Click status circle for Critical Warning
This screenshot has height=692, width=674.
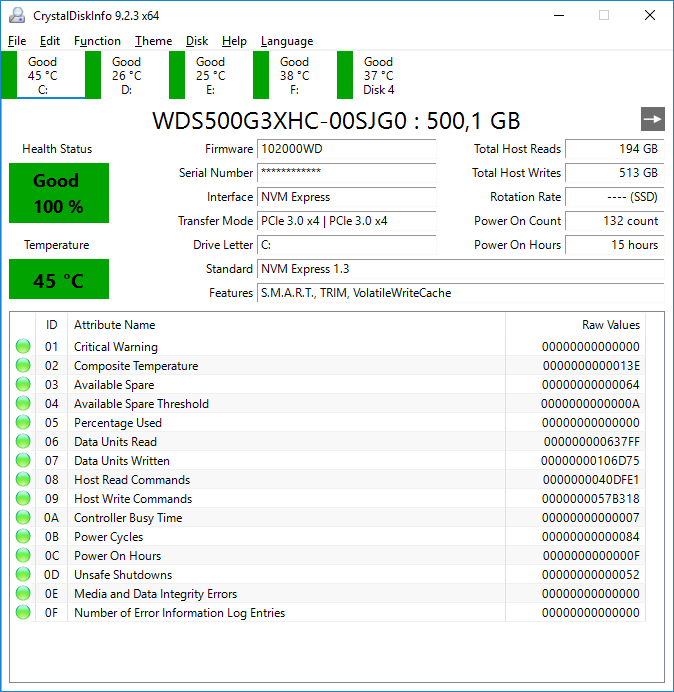pos(23,346)
